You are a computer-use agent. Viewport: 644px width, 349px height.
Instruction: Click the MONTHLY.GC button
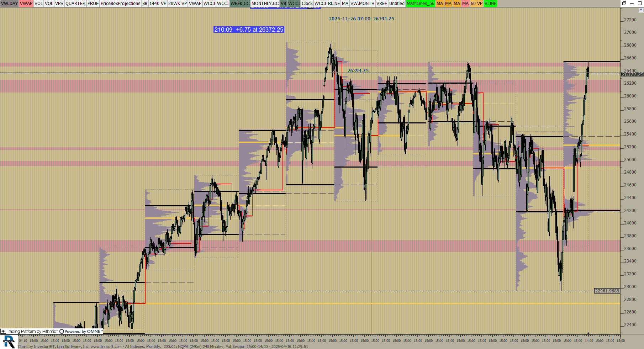tap(265, 4)
